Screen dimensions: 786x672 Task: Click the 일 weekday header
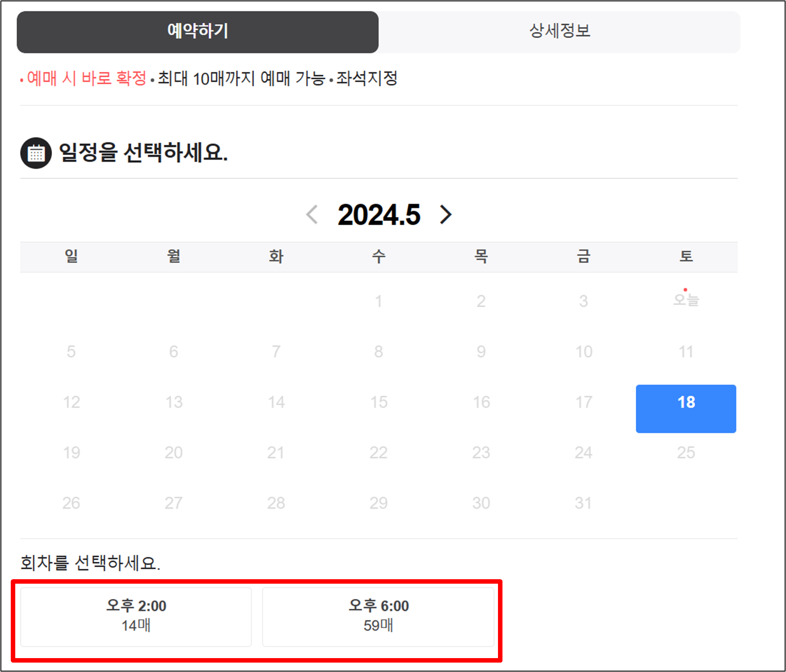click(71, 256)
